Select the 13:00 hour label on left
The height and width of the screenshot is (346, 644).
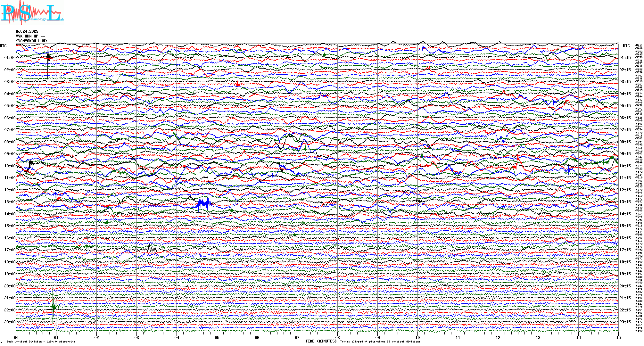click(x=10, y=202)
